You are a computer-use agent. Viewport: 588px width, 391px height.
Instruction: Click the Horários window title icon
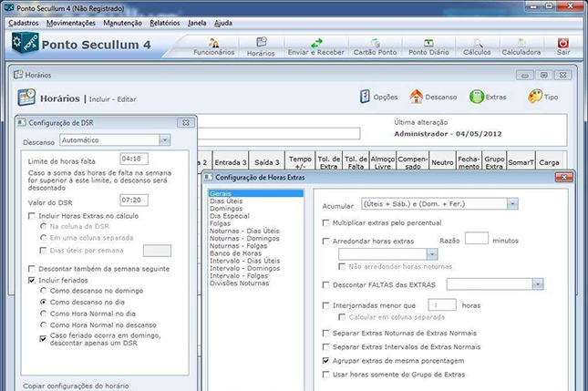click(x=18, y=75)
